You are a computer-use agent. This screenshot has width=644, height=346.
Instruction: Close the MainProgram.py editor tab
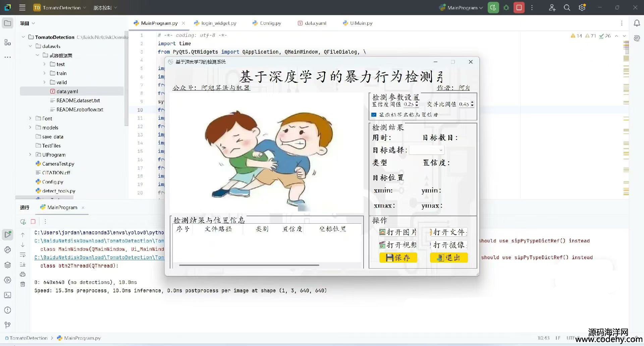coord(183,23)
